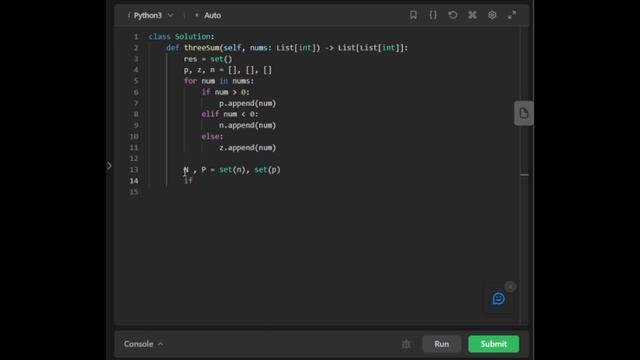Dismiss the feedback bubble close button
The image size is (640, 360).
[510, 287]
